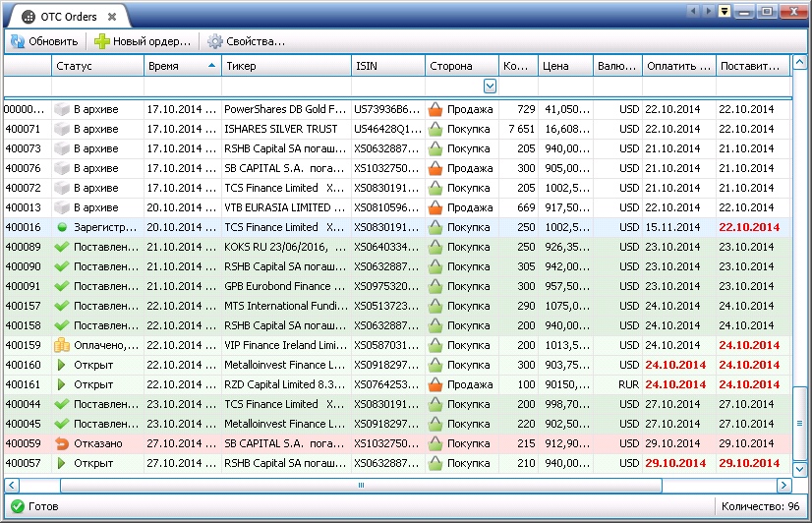Select ticker VTB EURASIA LIMITED
812x523 pixels.
[x=285, y=207]
